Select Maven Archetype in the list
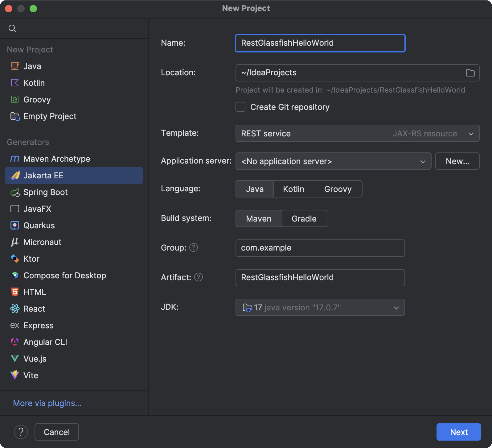The image size is (492, 448). pyautogui.click(x=57, y=159)
